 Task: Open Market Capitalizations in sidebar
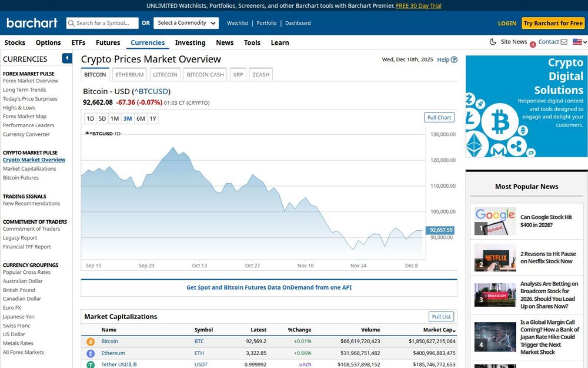29,168
